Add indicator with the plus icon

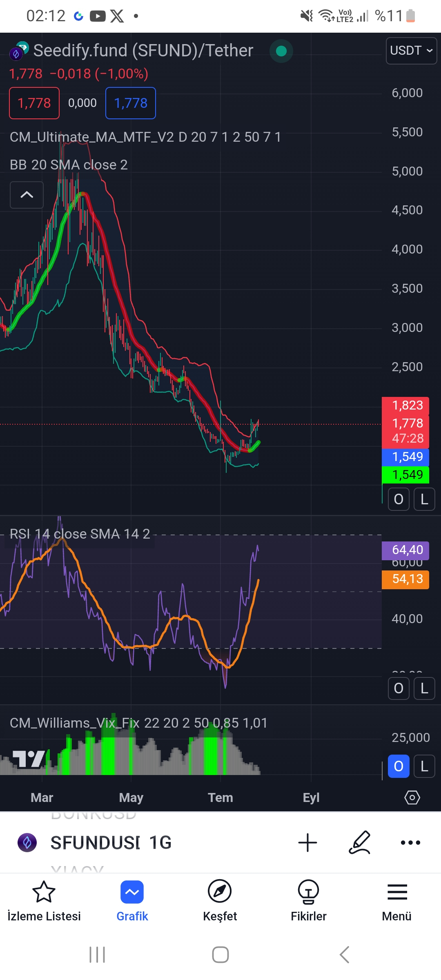coord(307,843)
